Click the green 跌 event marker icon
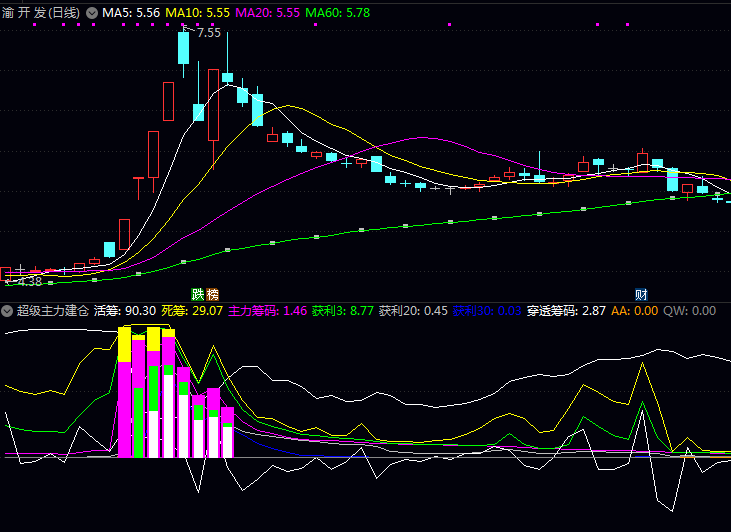The height and width of the screenshot is (532, 731). 198,294
